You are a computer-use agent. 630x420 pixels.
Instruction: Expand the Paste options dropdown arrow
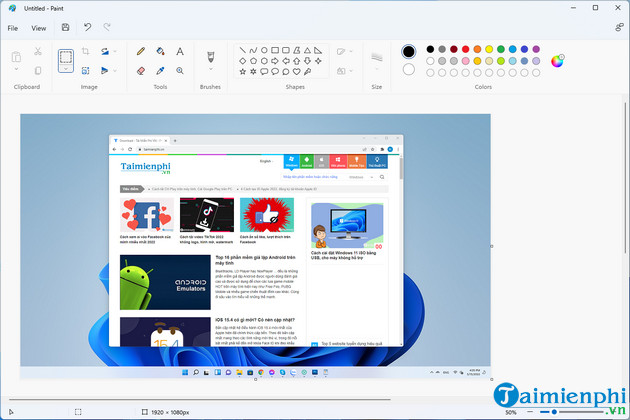pyautogui.click(x=16, y=69)
